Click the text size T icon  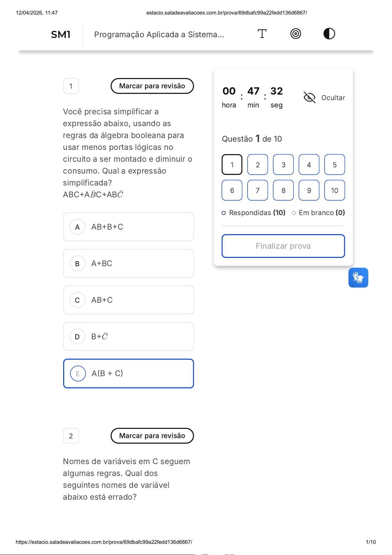[262, 34]
